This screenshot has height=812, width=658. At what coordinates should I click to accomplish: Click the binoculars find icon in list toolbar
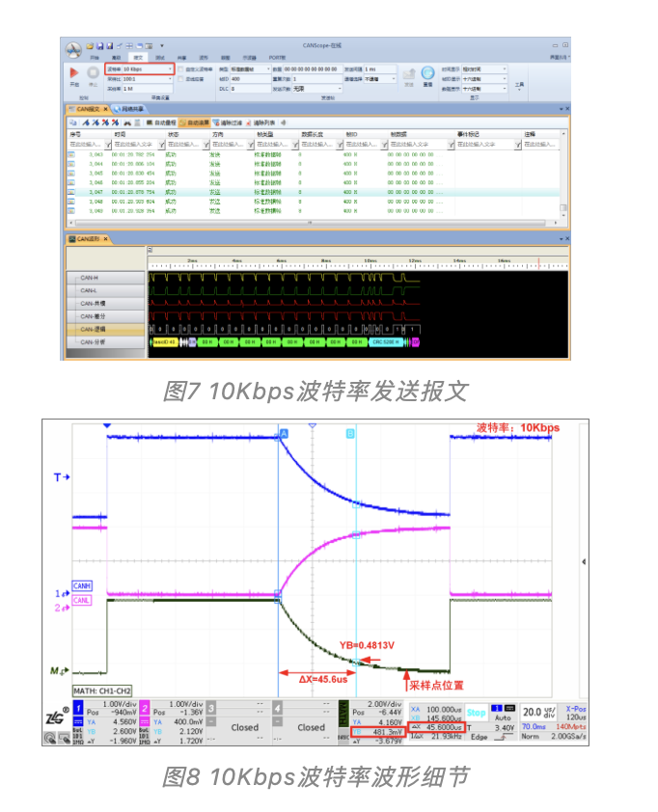[127, 122]
